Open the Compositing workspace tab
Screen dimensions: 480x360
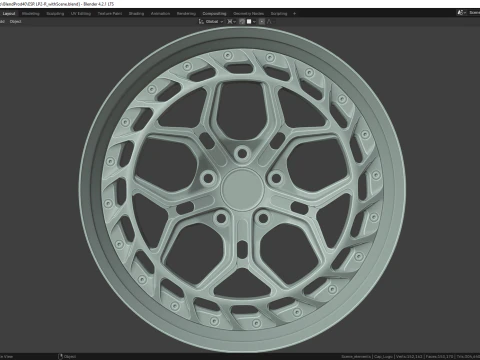(214, 14)
